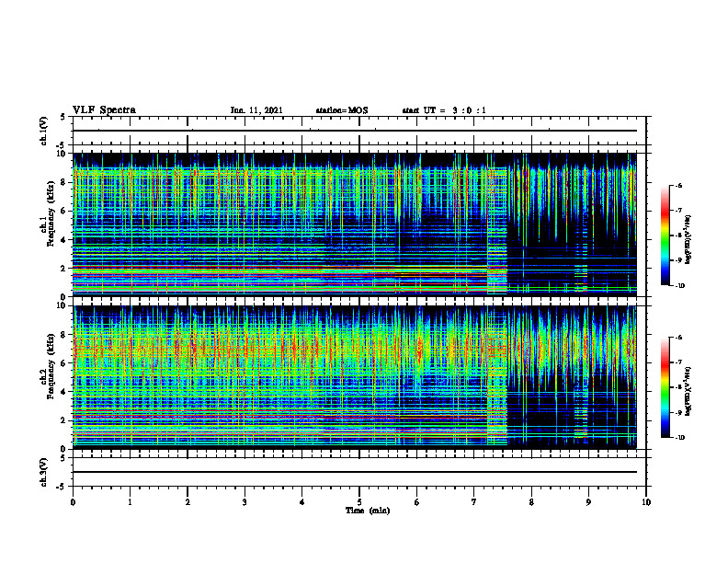Click the x-axis tick label '9'
The height and width of the screenshot is (563, 728).
(588, 502)
